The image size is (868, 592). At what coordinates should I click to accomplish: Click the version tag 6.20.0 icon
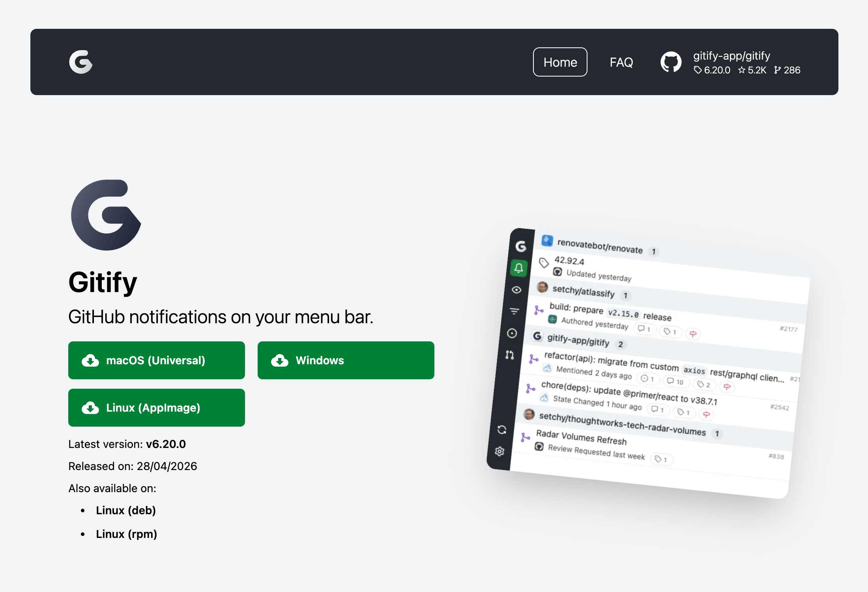(x=698, y=70)
